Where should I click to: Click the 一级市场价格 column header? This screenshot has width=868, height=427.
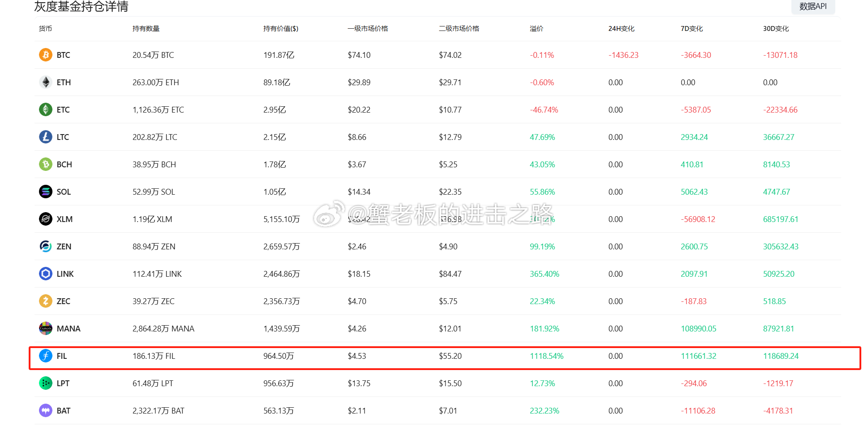pyautogui.click(x=368, y=28)
